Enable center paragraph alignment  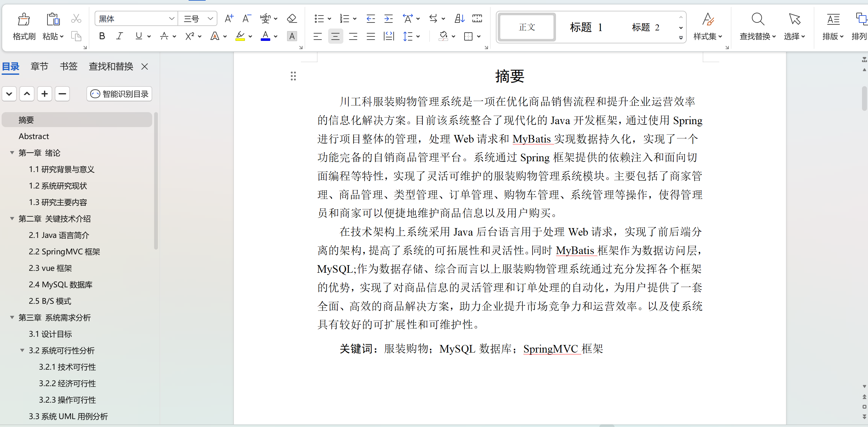click(x=335, y=36)
